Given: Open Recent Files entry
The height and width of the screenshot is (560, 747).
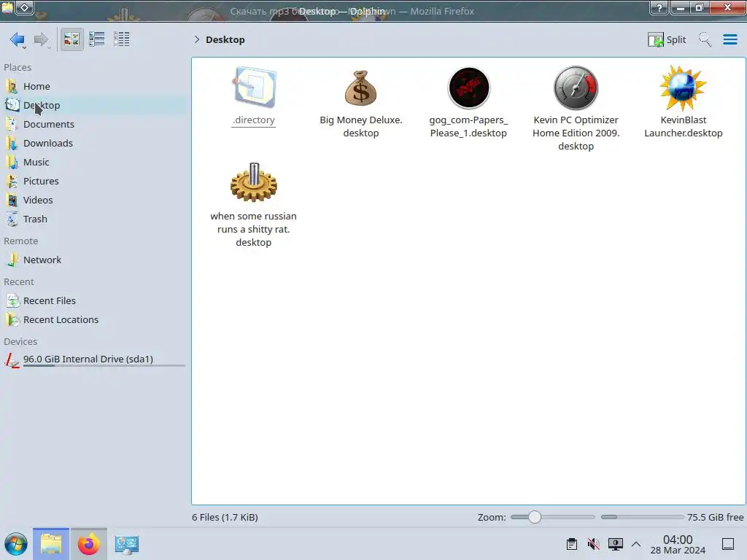Looking at the screenshot, I should click(94, 301).
